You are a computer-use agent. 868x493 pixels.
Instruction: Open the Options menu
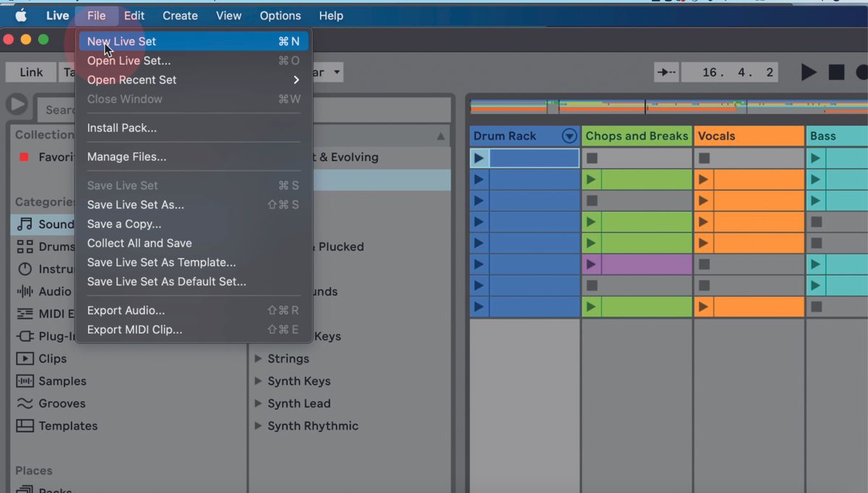coord(280,15)
